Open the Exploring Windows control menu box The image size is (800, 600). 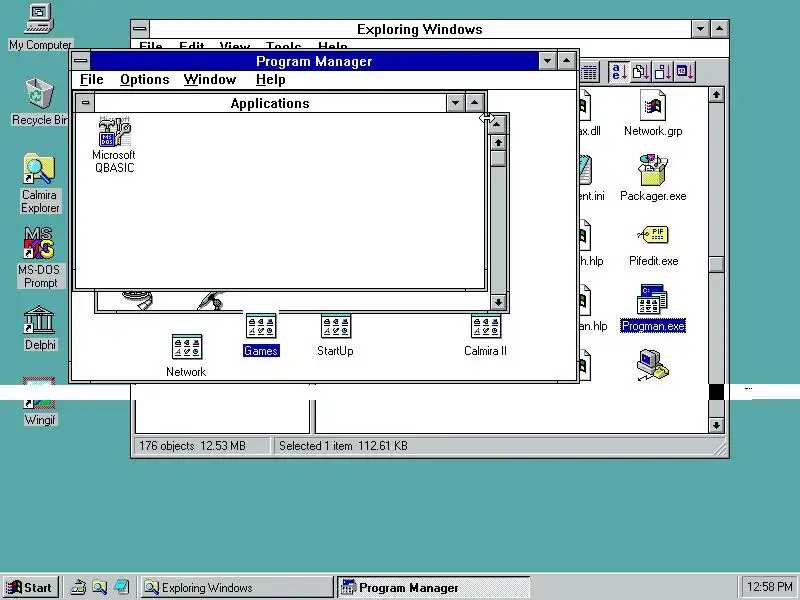pos(140,29)
